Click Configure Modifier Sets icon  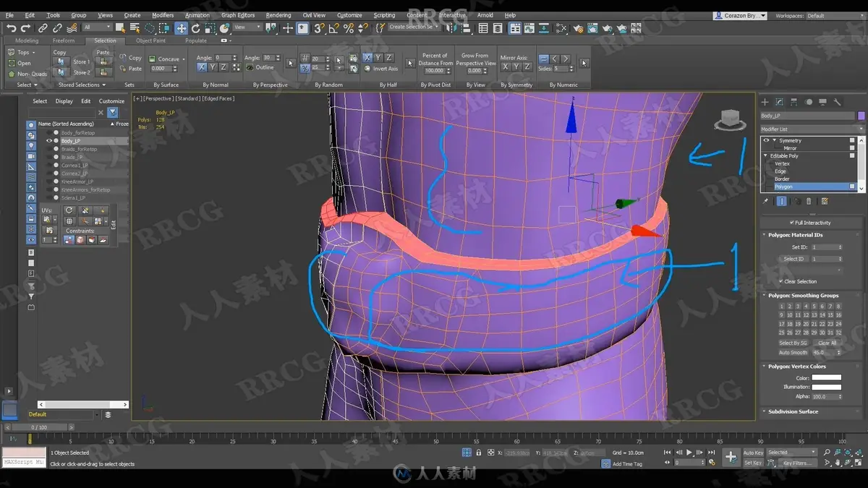click(x=825, y=202)
